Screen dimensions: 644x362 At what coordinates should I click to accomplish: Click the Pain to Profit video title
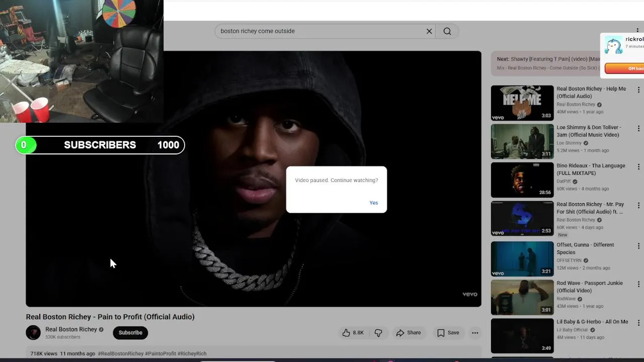click(110, 317)
